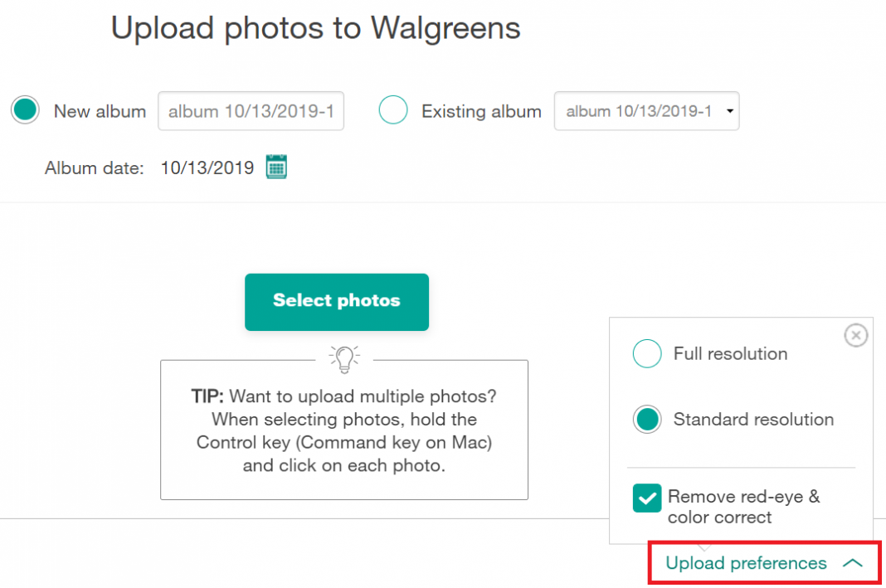The width and height of the screenshot is (886, 588).
Task: Click the multiple photos TIP box
Action: pyautogui.click(x=343, y=431)
